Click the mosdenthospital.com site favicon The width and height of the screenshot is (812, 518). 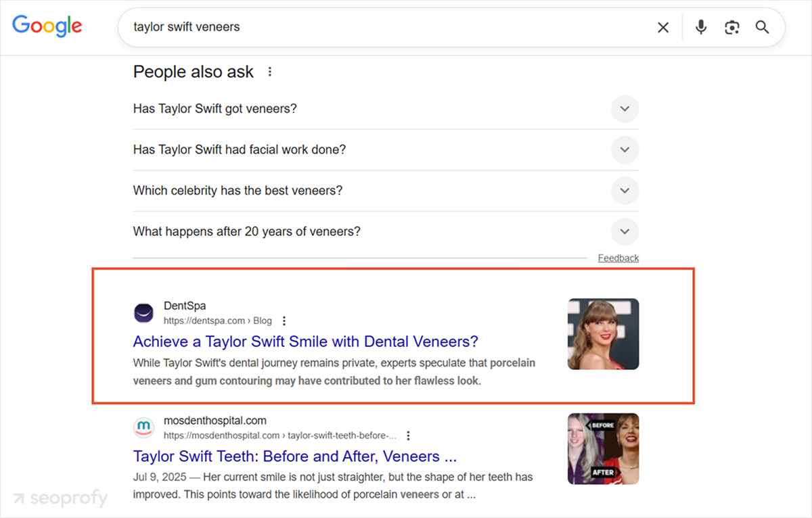pyautogui.click(x=143, y=427)
